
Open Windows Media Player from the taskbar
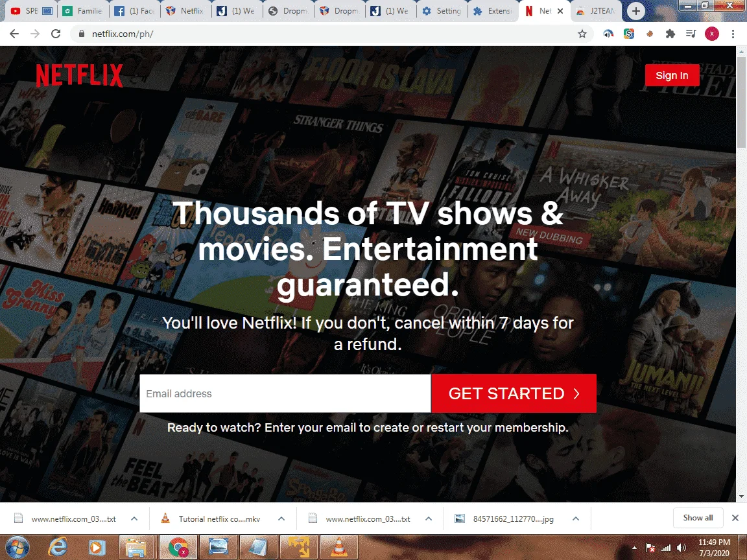pyautogui.click(x=96, y=548)
